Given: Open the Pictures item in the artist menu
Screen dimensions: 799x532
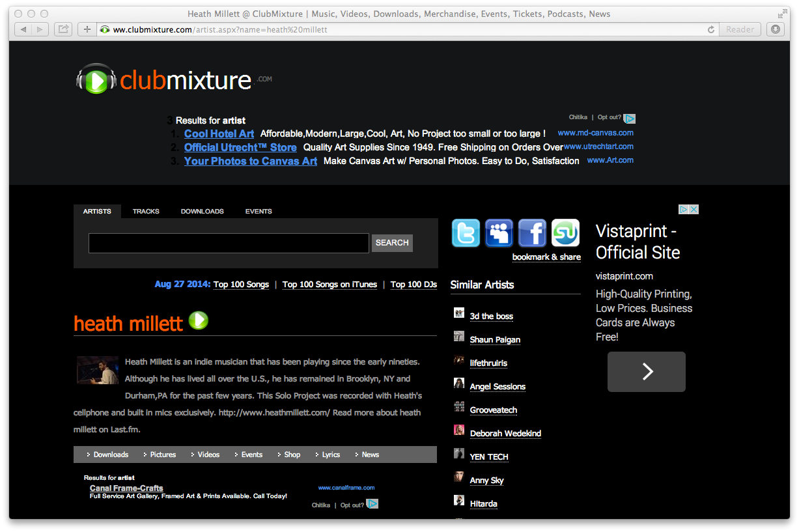Looking at the screenshot, I should click(x=163, y=455).
